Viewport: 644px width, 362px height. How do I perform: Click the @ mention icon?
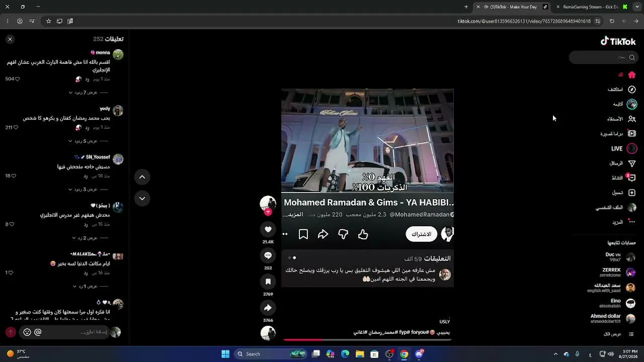[38, 332]
